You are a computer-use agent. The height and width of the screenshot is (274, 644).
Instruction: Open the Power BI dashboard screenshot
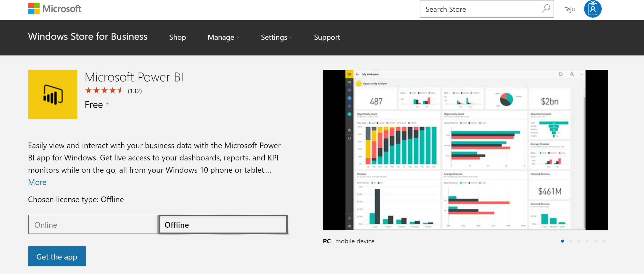click(466, 150)
